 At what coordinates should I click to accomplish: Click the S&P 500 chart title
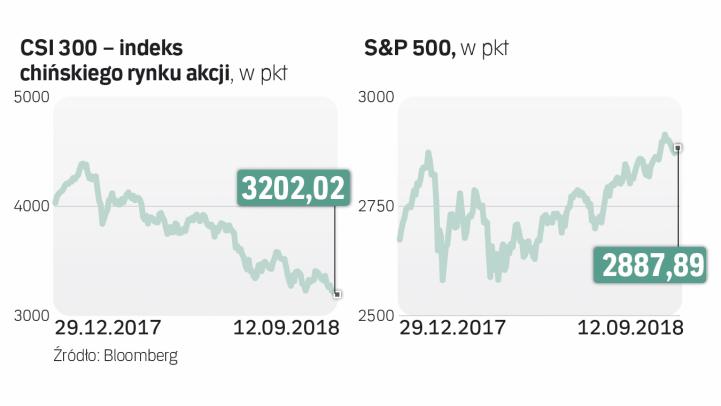point(405,47)
